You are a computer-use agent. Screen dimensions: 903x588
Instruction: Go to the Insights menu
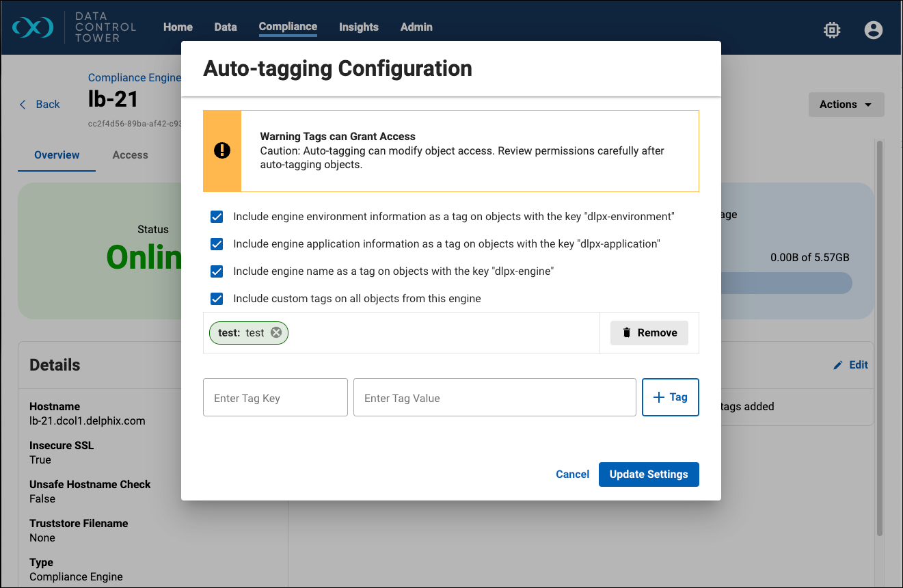[358, 27]
